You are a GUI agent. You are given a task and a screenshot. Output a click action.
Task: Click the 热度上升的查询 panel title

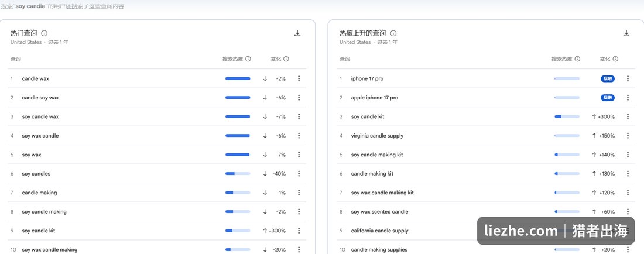tap(362, 33)
